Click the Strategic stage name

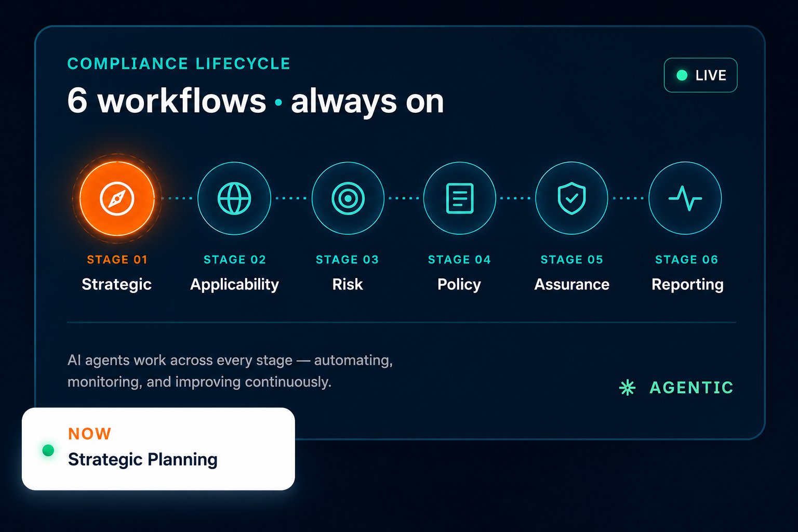(x=117, y=285)
